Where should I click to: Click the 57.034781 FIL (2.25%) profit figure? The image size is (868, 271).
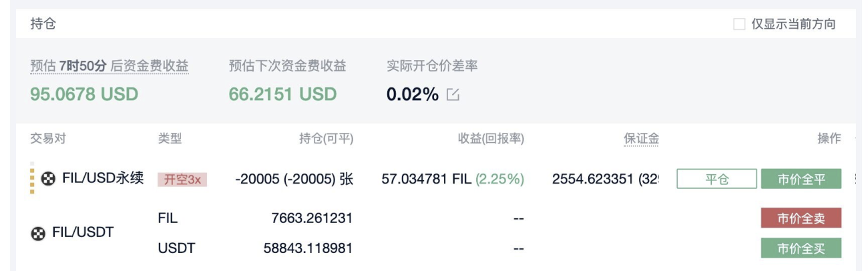pos(453,179)
